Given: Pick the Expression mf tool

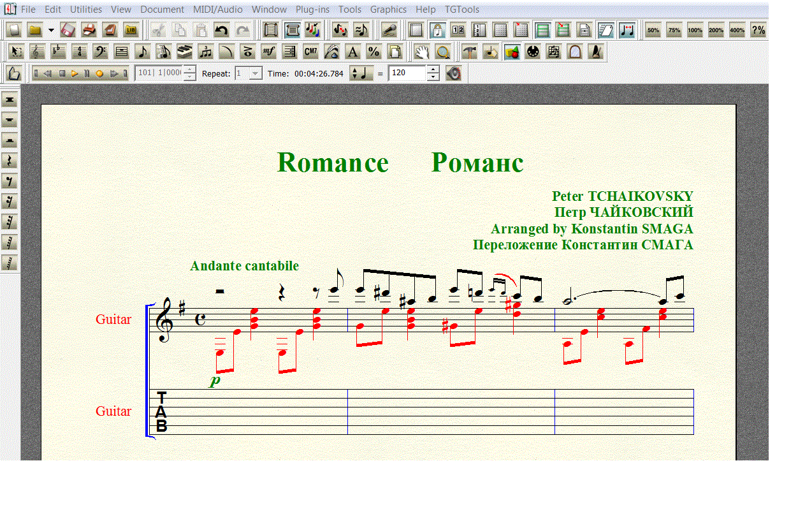Looking at the screenshot, I should [x=268, y=52].
